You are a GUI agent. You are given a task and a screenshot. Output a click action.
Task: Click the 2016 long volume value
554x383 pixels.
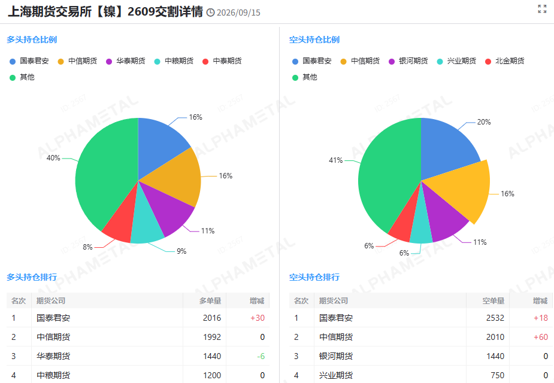(212, 318)
